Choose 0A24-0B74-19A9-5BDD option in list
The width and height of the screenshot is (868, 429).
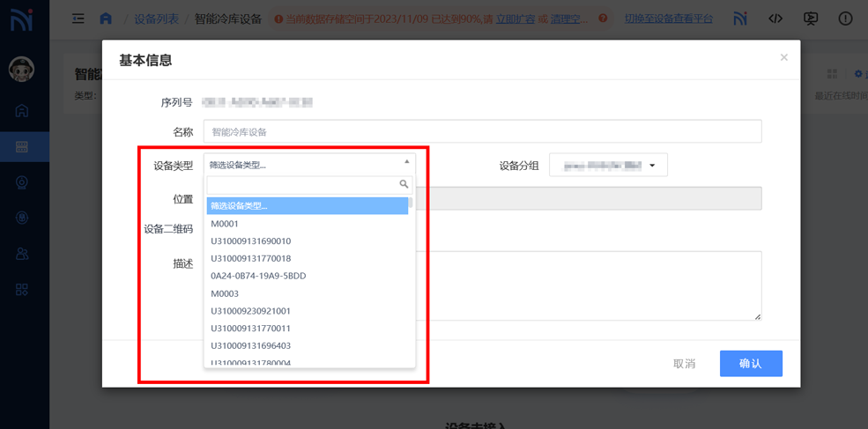pyautogui.click(x=258, y=276)
